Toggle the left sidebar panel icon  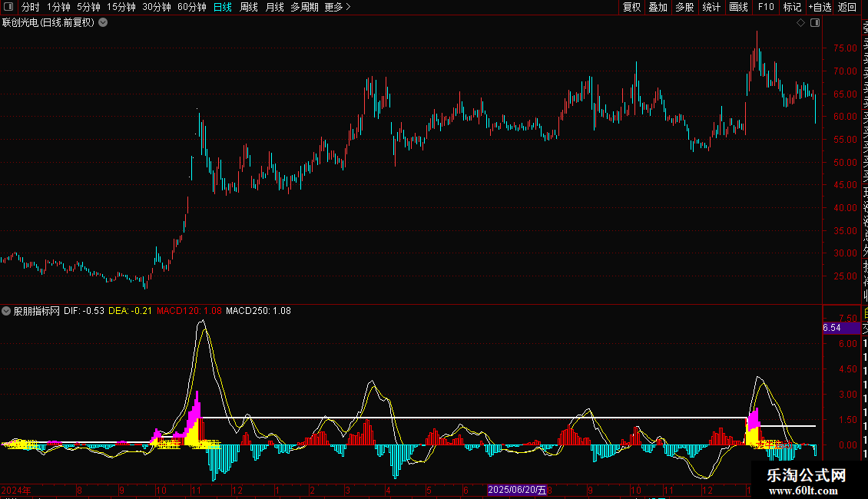pos(9,7)
